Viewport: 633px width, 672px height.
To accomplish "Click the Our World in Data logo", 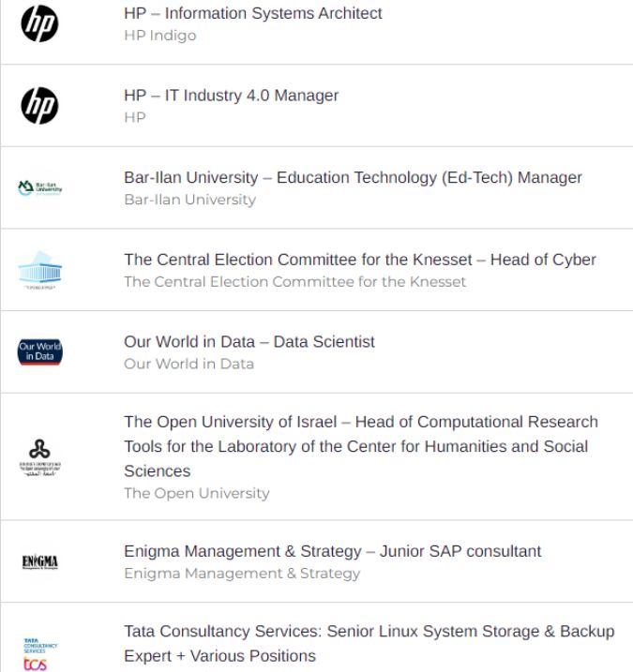I will 40,351.
